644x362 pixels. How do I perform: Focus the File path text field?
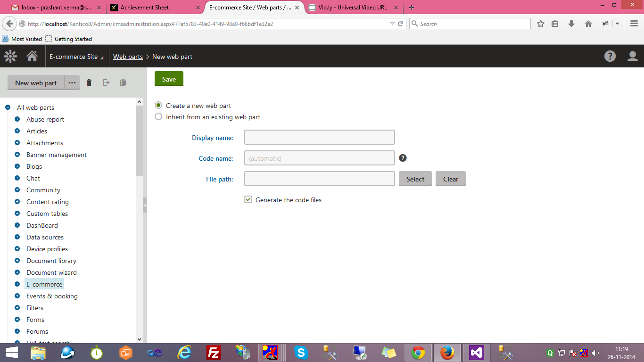coord(320,179)
